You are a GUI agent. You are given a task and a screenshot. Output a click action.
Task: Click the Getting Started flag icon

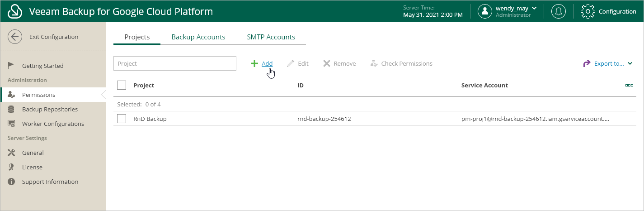(12, 66)
